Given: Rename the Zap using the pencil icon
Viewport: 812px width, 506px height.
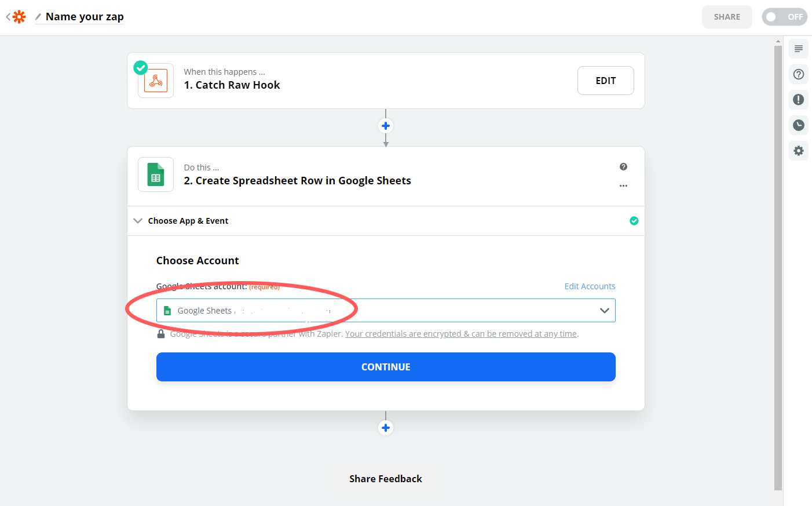Looking at the screenshot, I should click(x=37, y=17).
